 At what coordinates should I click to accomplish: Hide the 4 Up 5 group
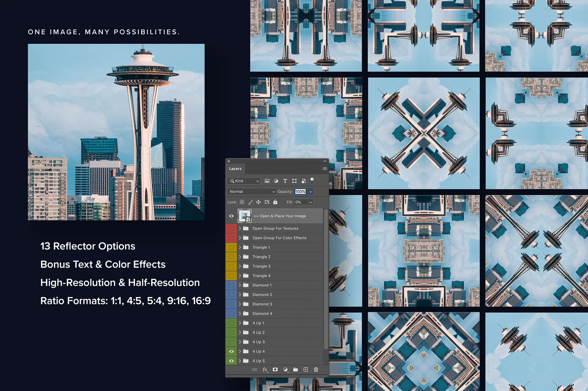pos(231,361)
